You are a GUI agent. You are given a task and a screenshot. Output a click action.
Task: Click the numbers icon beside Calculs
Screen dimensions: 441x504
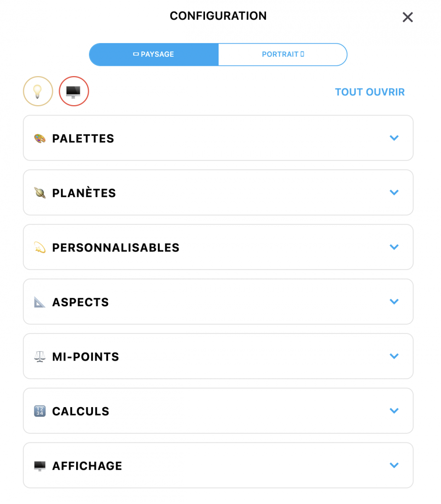[40, 411]
